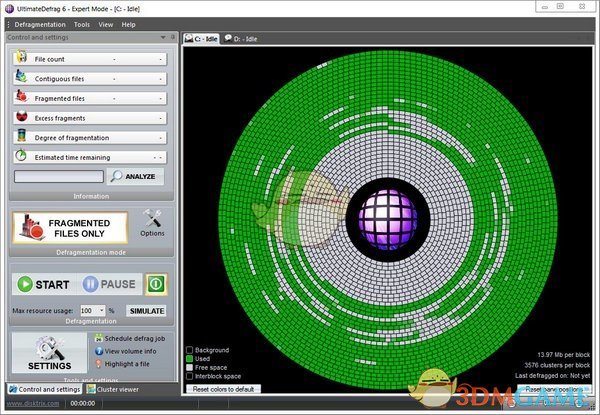600x415 pixels.
Task: Open the Max resource usage dropdown
Action: [102, 311]
